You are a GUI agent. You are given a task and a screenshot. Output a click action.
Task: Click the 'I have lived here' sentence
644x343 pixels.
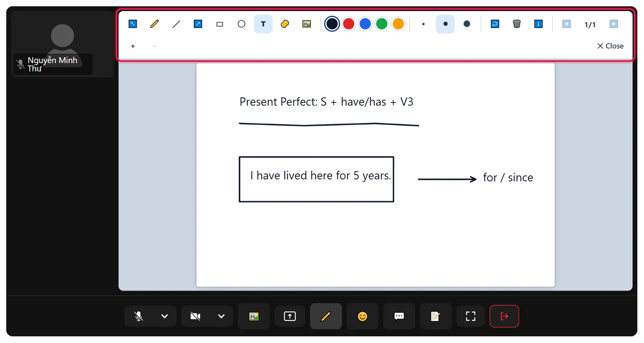tap(321, 176)
